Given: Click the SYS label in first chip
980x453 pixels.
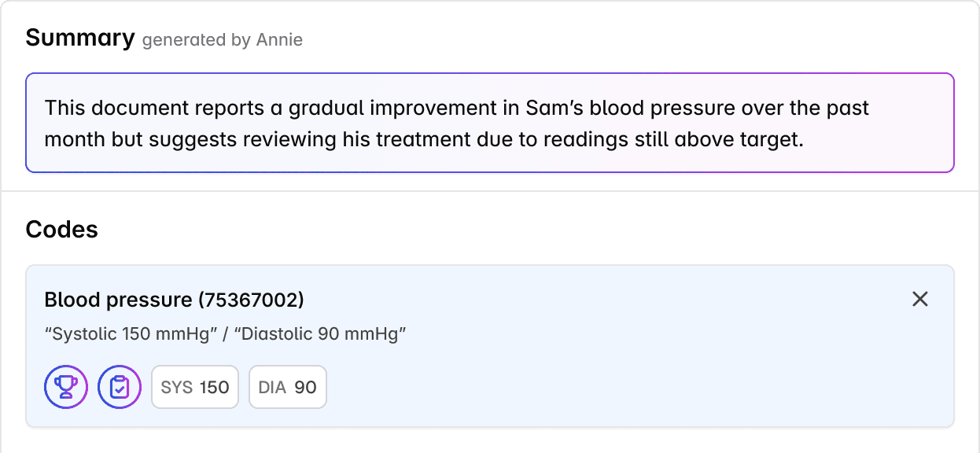Looking at the screenshot, I should pyautogui.click(x=177, y=387).
